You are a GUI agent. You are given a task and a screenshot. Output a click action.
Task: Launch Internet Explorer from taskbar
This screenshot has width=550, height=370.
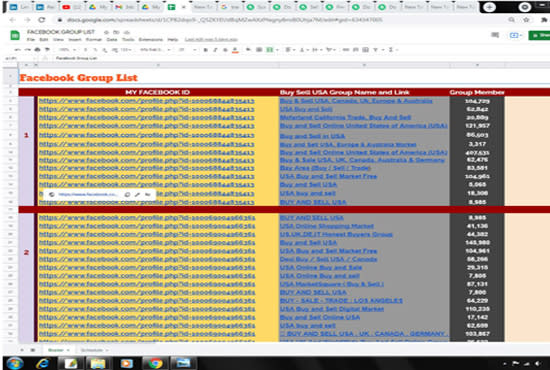43,363
